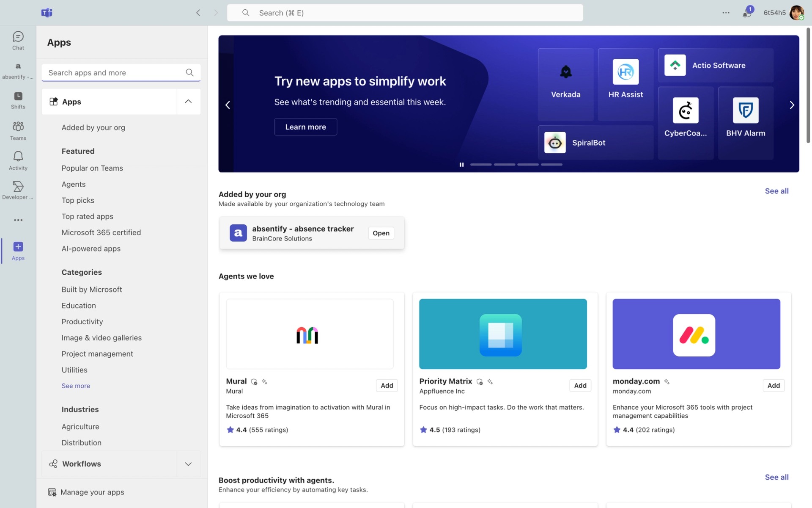Select Popular on Teams menu item
812x508 pixels.
92,168
